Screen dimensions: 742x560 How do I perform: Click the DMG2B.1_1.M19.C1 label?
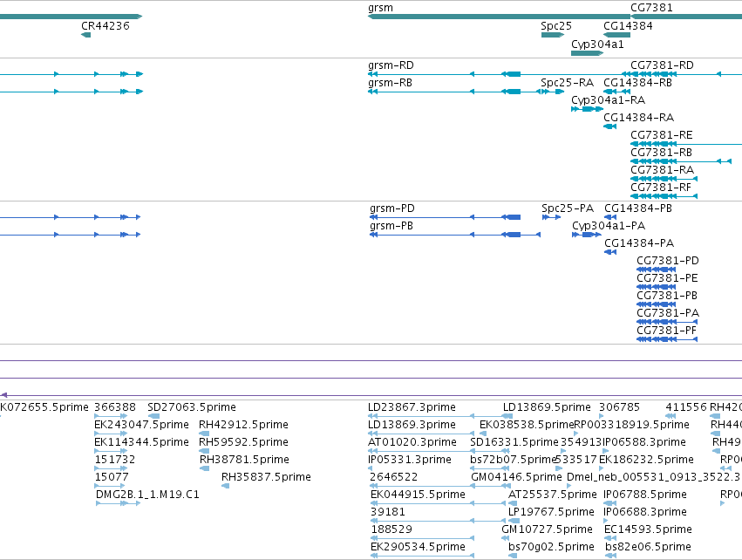[x=147, y=495]
